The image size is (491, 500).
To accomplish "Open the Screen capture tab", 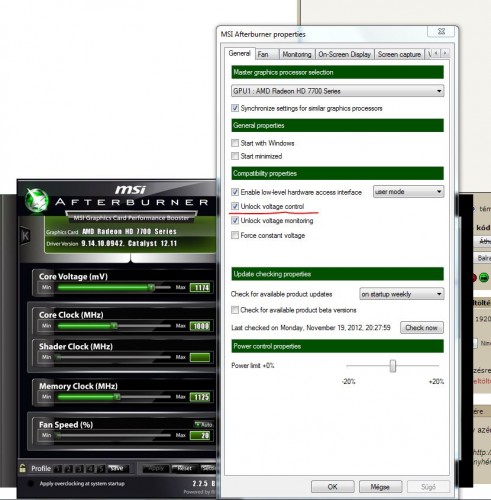I will (399, 54).
